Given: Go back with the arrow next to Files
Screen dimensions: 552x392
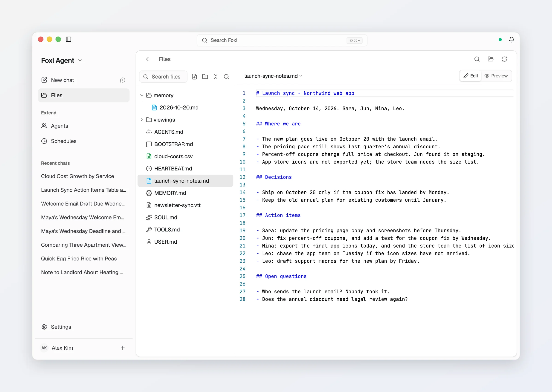Looking at the screenshot, I should tap(148, 59).
